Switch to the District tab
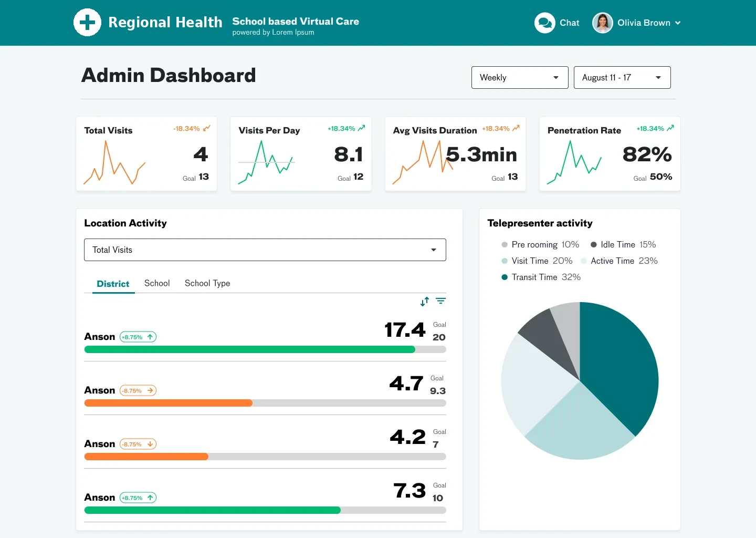The width and height of the screenshot is (756, 538). 113,284
